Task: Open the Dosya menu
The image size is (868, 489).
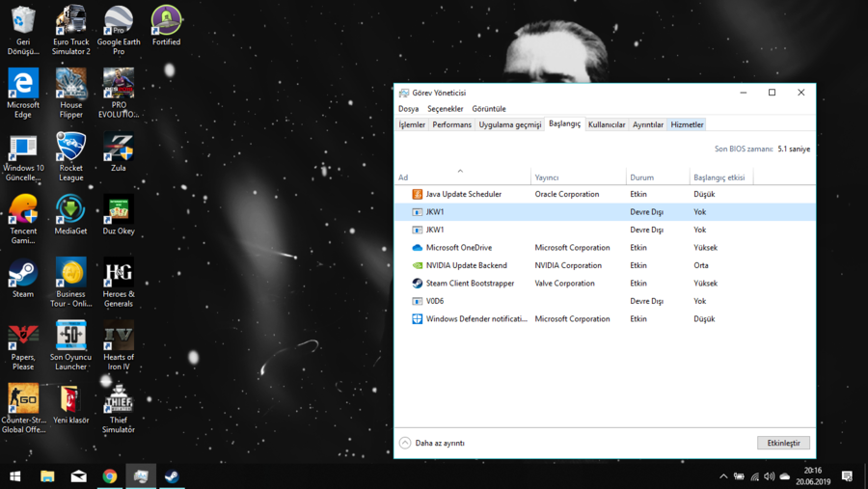Action: (x=409, y=109)
